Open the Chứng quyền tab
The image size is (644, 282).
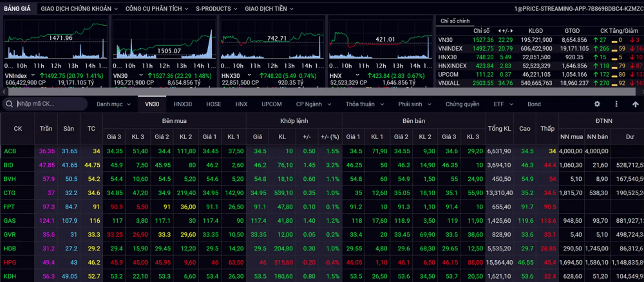pyautogui.click(x=462, y=104)
